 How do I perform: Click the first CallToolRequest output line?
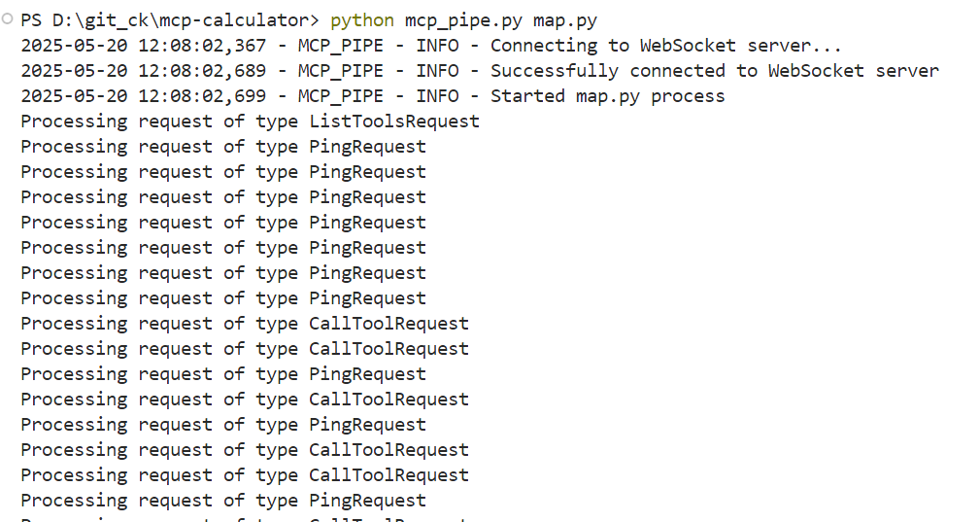(x=245, y=324)
